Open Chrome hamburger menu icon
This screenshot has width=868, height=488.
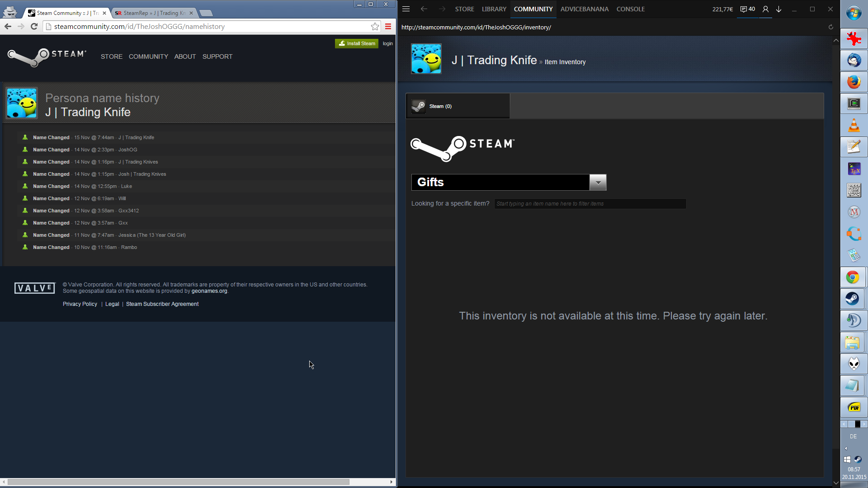(x=388, y=27)
